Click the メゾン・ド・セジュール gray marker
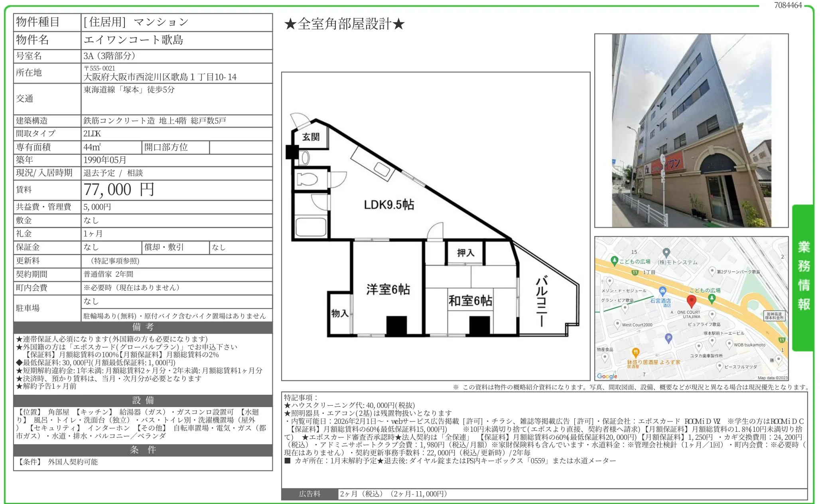This screenshot has width=820, height=504. click(609, 281)
